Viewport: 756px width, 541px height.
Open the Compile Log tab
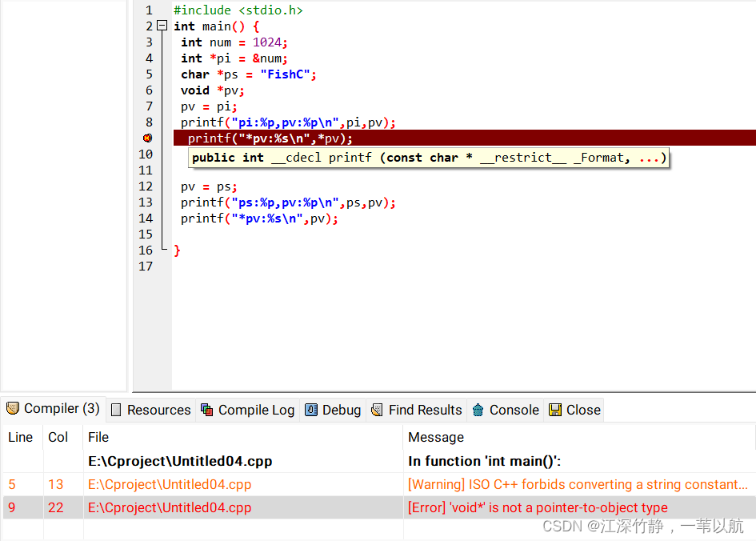pyautogui.click(x=247, y=410)
